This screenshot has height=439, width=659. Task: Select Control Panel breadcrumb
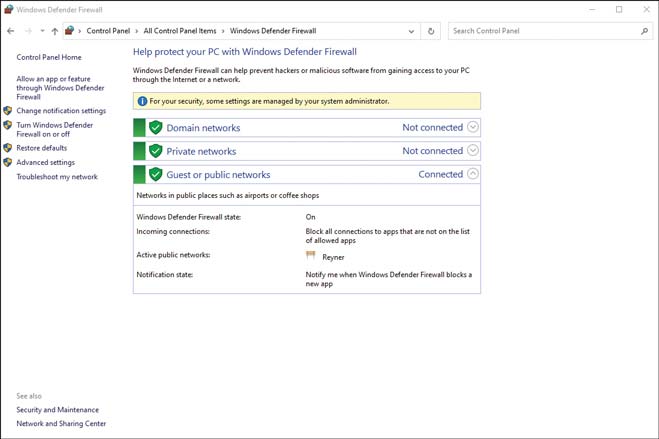click(x=108, y=31)
